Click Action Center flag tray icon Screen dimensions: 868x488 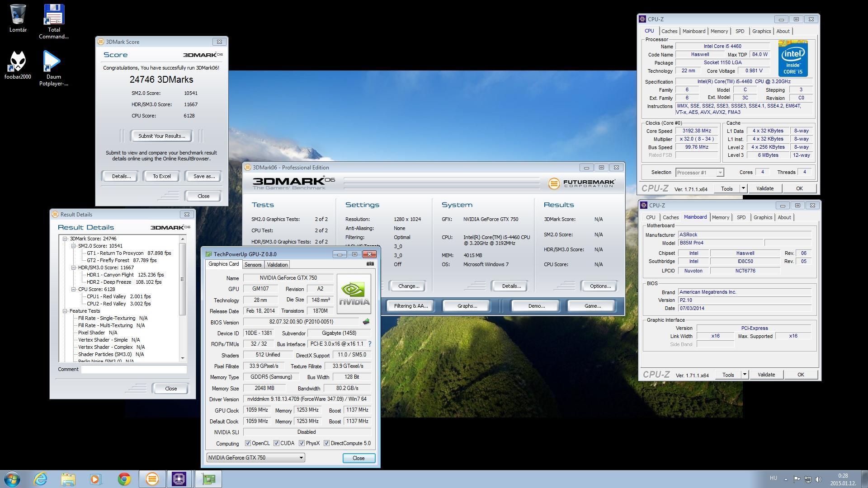pos(797,479)
